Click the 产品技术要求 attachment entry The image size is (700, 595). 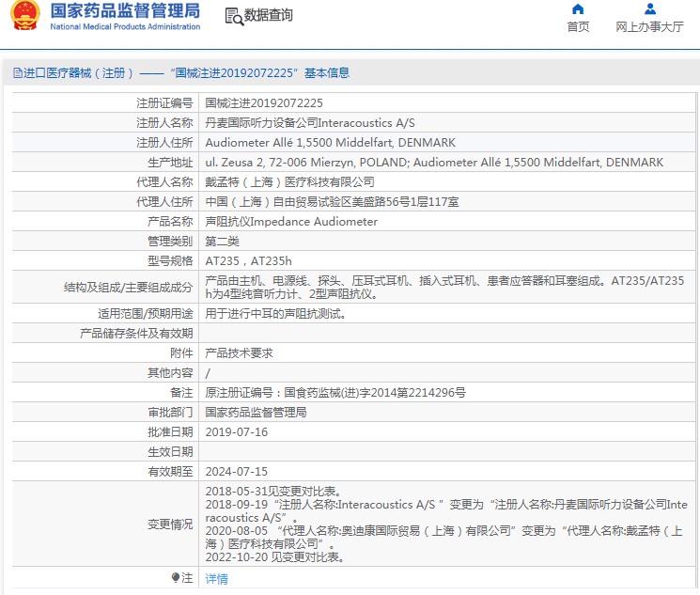tap(239, 353)
